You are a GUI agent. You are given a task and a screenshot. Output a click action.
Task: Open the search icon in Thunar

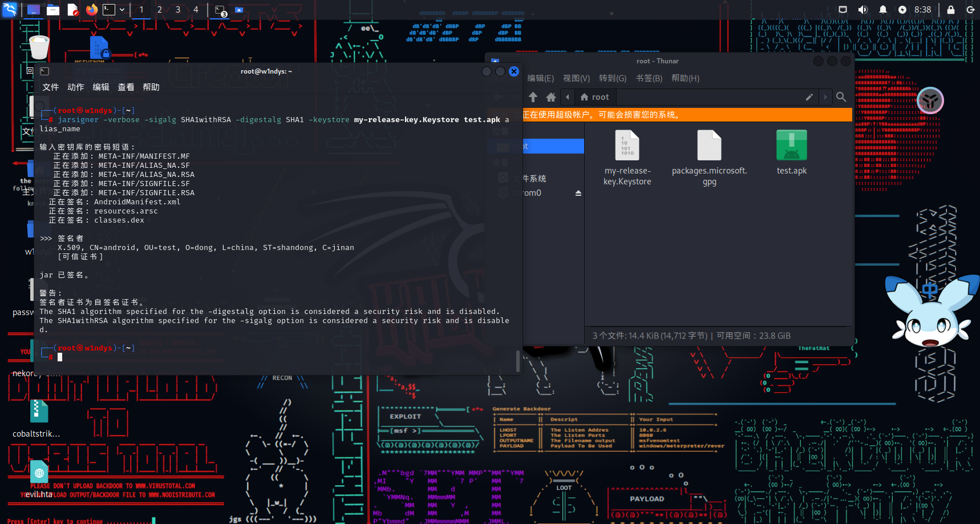tap(841, 97)
